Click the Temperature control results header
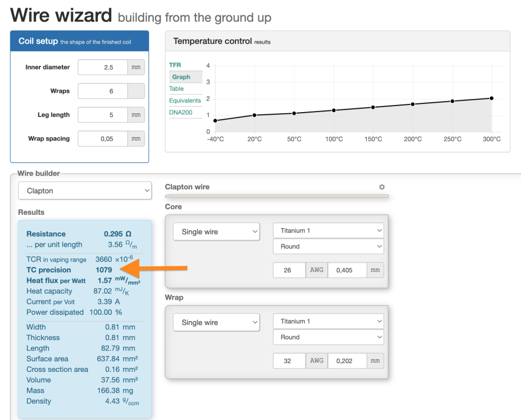Image resolution: width=521 pixels, height=420 pixels. coord(338,41)
